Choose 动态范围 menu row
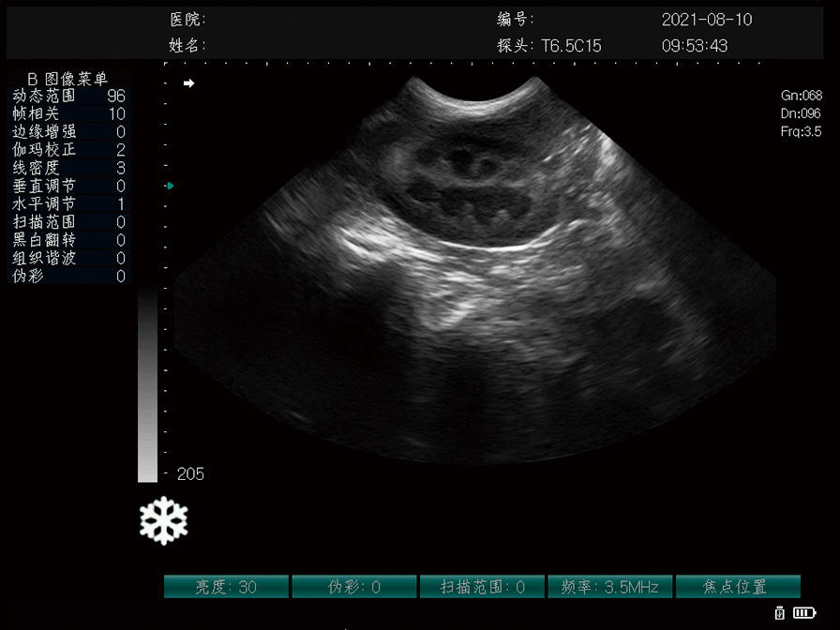The width and height of the screenshot is (840, 630). coord(68,96)
